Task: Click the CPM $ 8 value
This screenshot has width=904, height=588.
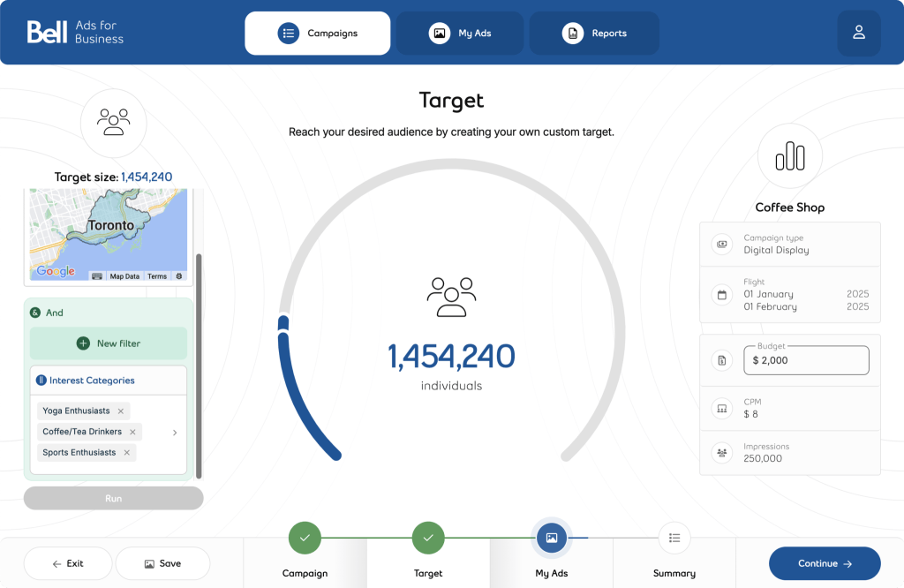Action: pos(750,414)
